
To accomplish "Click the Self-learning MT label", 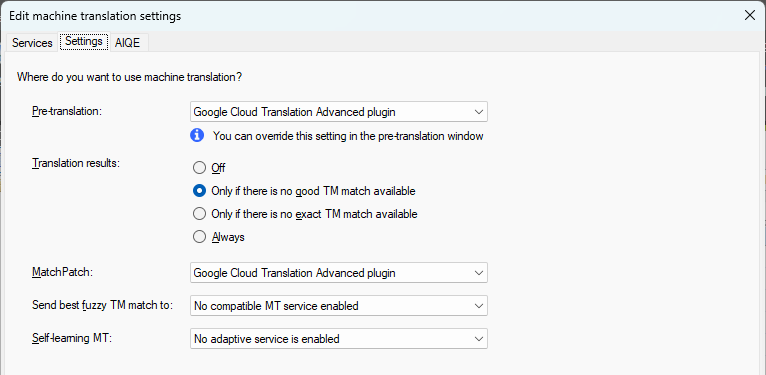I will 72,338.
